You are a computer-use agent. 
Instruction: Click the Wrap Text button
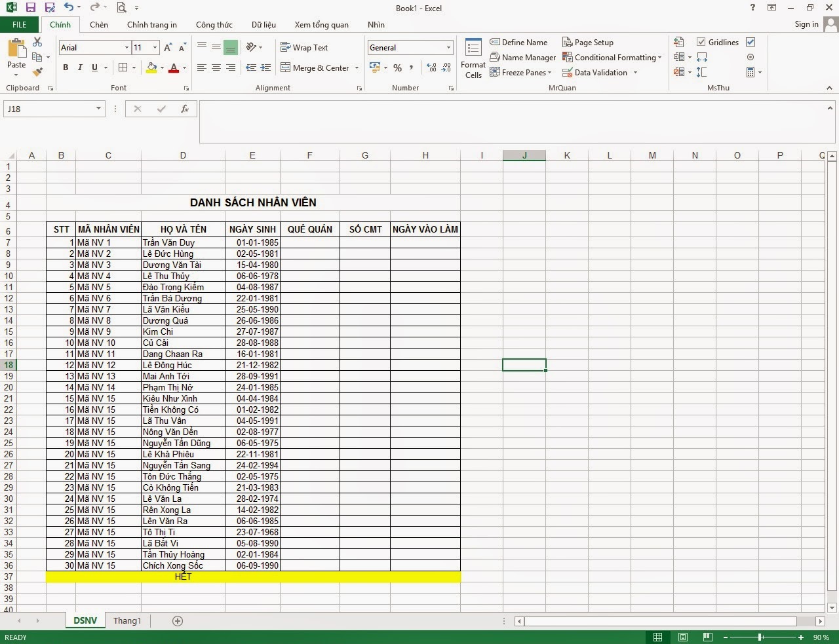pyautogui.click(x=304, y=47)
